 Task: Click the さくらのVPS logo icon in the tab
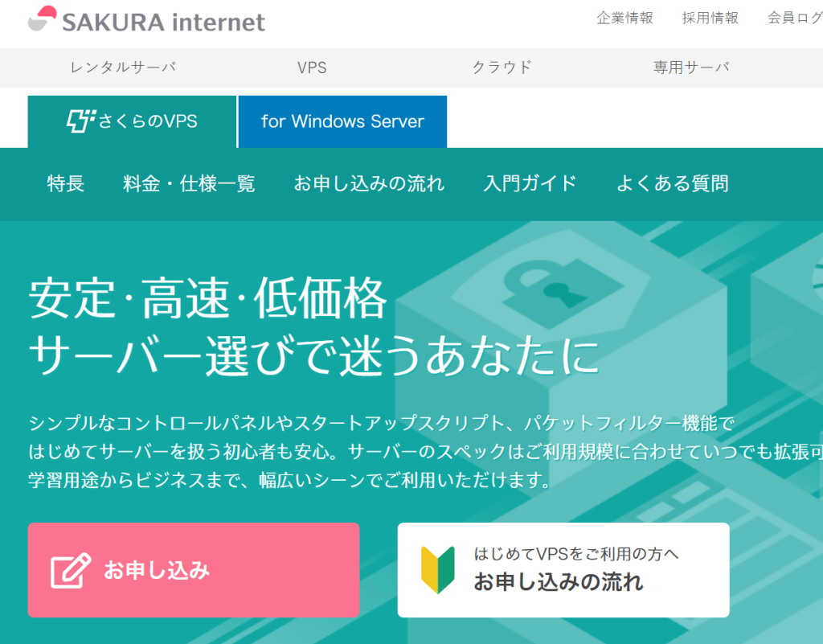point(81,121)
